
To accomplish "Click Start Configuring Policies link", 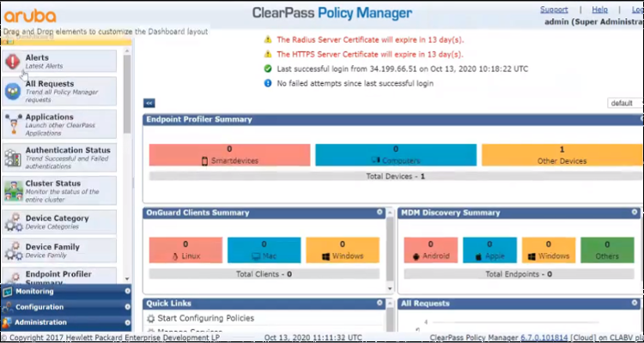I will (206, 318).
